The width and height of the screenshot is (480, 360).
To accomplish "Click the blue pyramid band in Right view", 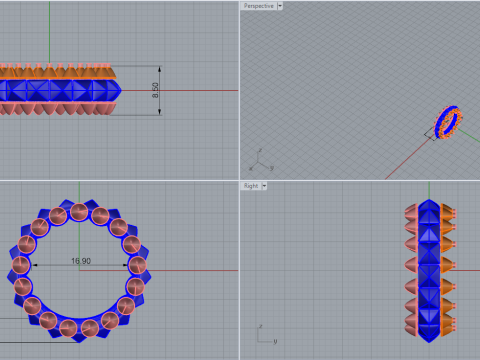I will pyautogui.click(x=429, y=271).
